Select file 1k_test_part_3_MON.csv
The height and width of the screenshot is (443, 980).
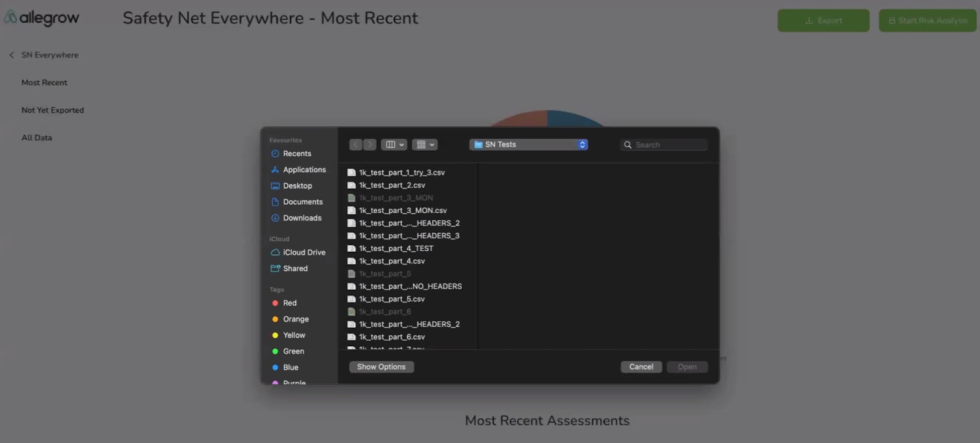click(403, 210)
